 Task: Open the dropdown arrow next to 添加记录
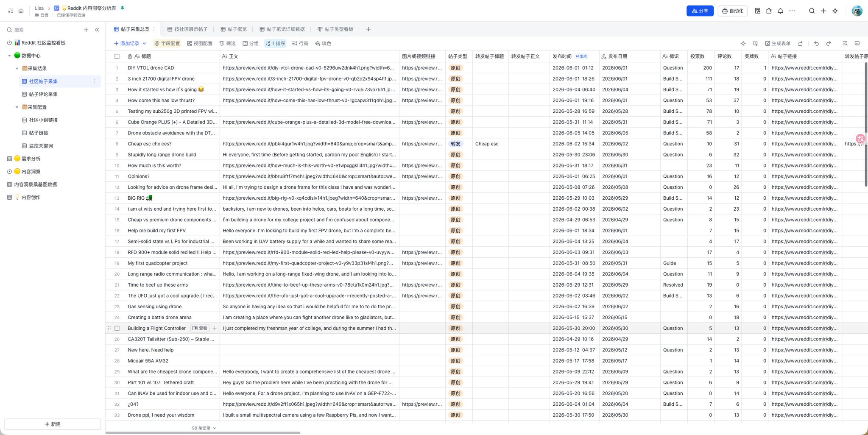pyautogui.click(x=144, y=43)
